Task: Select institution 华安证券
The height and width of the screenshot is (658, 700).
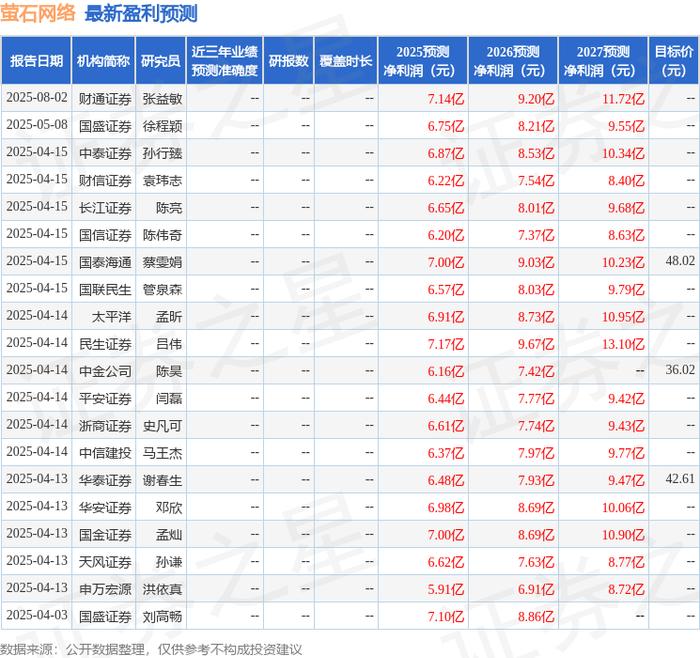Action: click(x=105, y=508)
